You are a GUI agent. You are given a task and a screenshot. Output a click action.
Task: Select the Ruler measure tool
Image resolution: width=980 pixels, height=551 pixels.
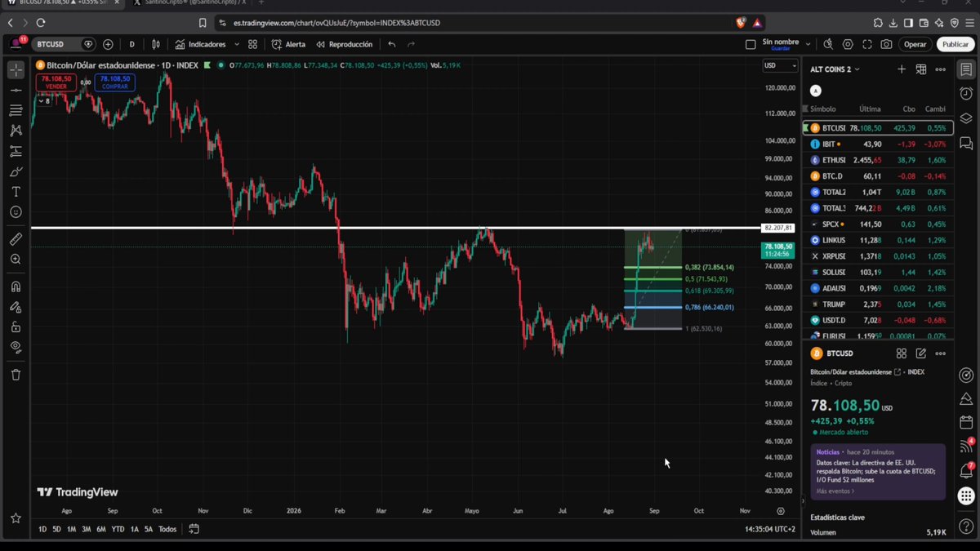[16, 239]
